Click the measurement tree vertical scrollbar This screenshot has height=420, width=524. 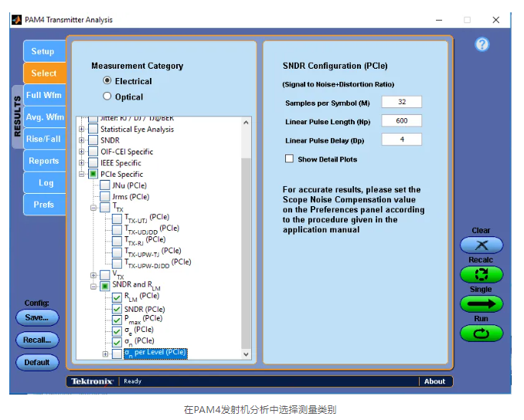247,232
